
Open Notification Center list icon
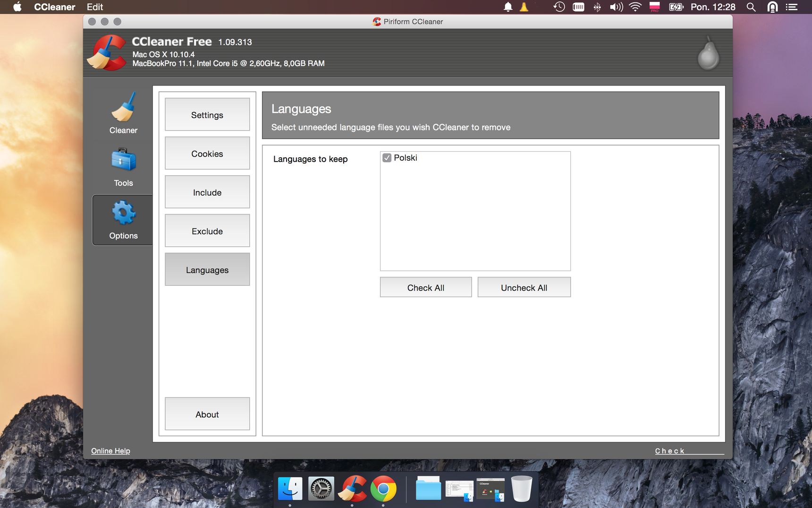[792, 7]
